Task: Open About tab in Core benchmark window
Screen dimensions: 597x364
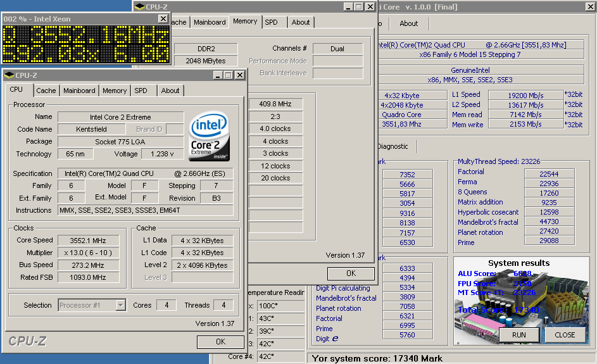Action: [x=408, y=23]
